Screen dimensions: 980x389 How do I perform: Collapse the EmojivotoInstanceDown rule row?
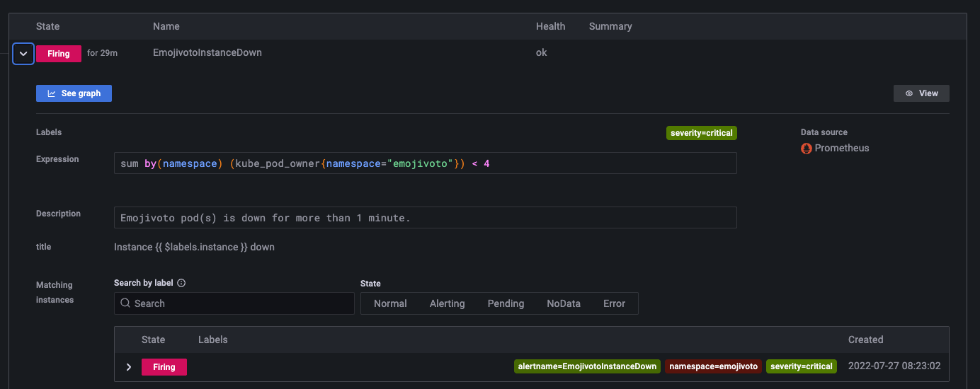(23, 53)
